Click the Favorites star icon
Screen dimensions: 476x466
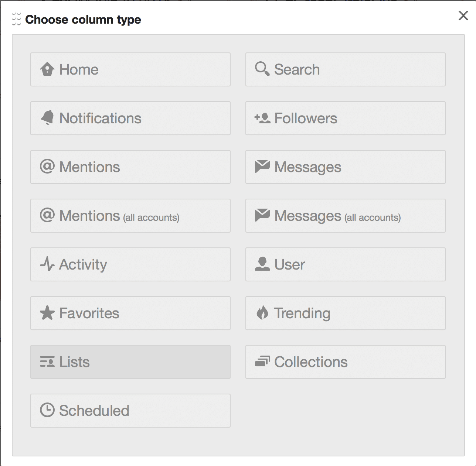pos(47,313)
